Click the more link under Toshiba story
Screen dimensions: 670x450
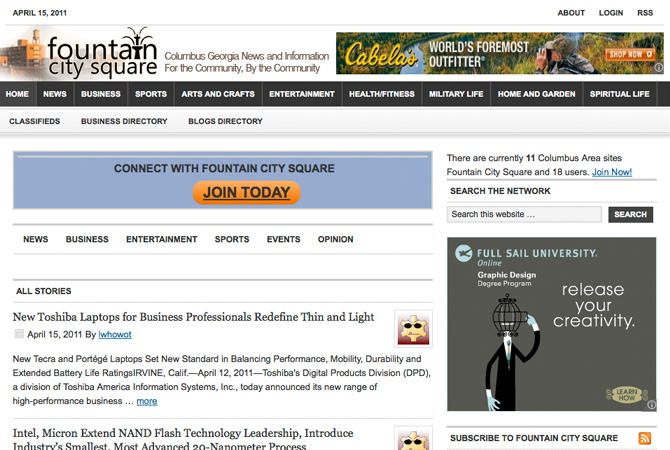tap(147, 401)
